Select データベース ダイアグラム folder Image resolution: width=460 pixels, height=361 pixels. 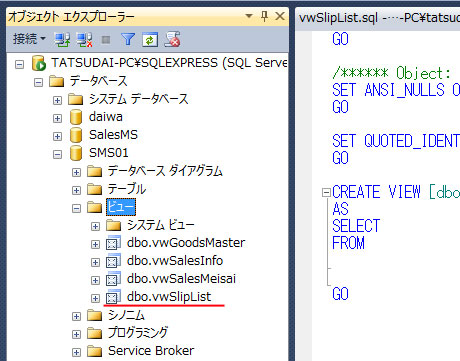[165, 171]
